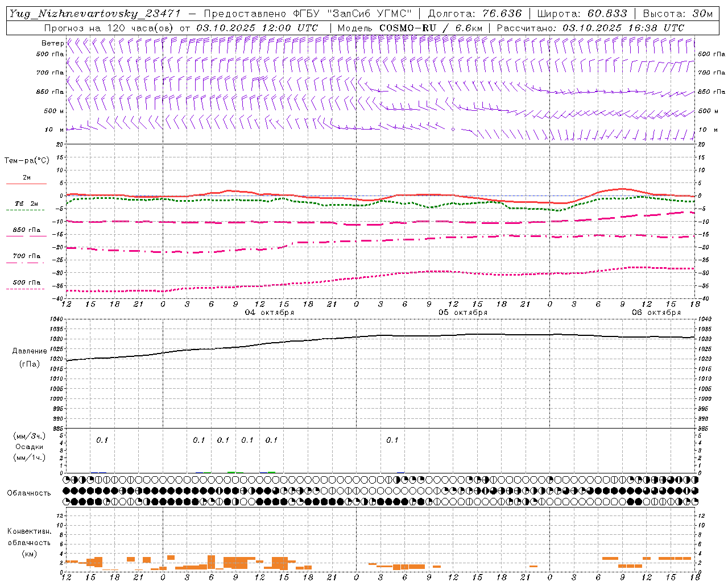Click the Тем-ра(°C) axis title

tap(27, 161)
